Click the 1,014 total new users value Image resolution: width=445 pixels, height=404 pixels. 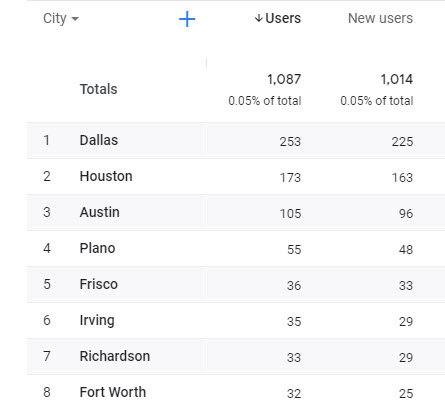coord(397,79)
